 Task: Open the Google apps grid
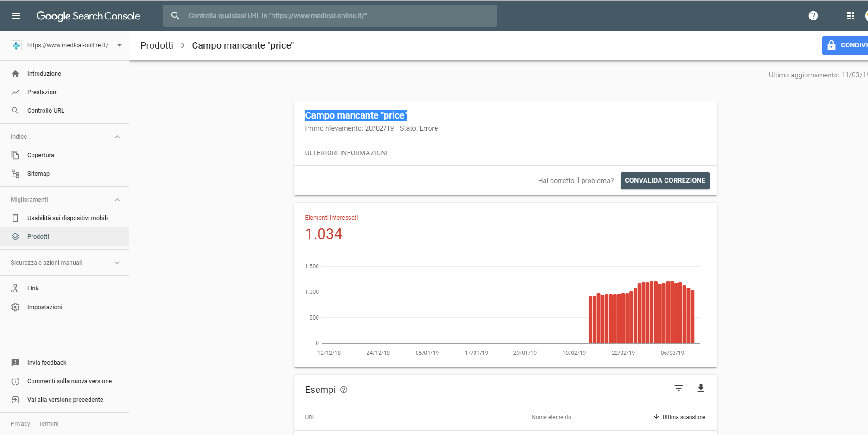click(x=850, y=16)
